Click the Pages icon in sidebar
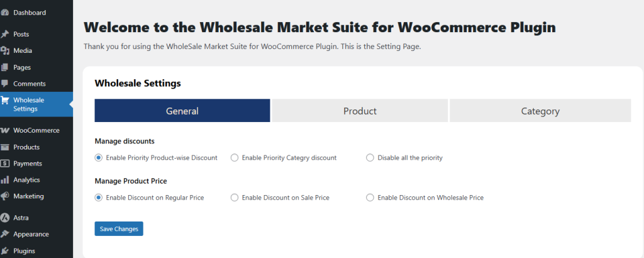 (5, 67)
